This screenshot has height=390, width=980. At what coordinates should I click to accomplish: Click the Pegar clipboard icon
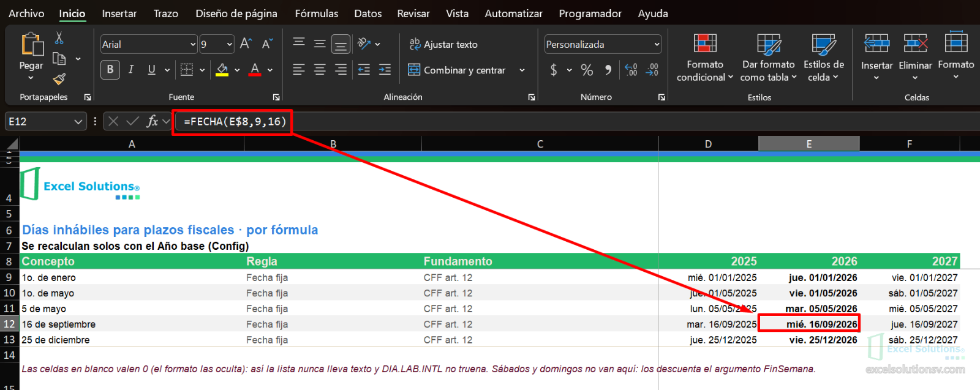31,45
